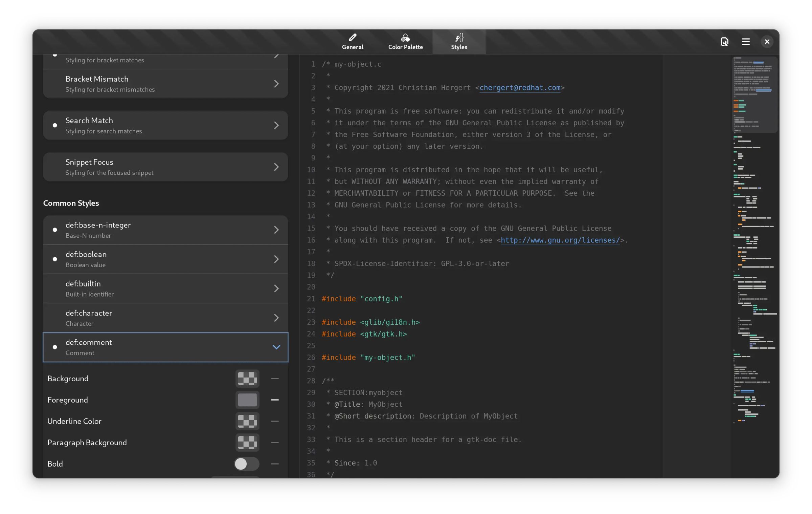Clear the Foreground color with the minus button
The height and width of the screenshot is (514, 812).
click(275, 400)
